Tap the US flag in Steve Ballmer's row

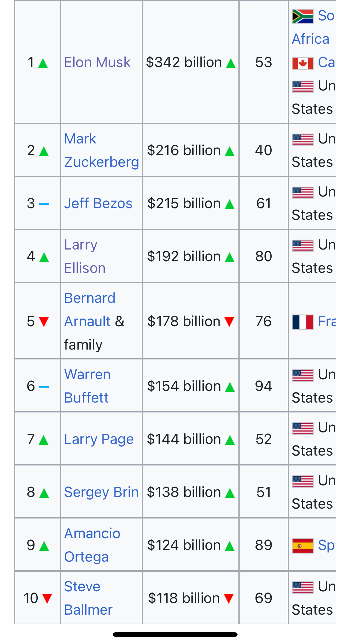pyautogui.click(x=302, y=587)
